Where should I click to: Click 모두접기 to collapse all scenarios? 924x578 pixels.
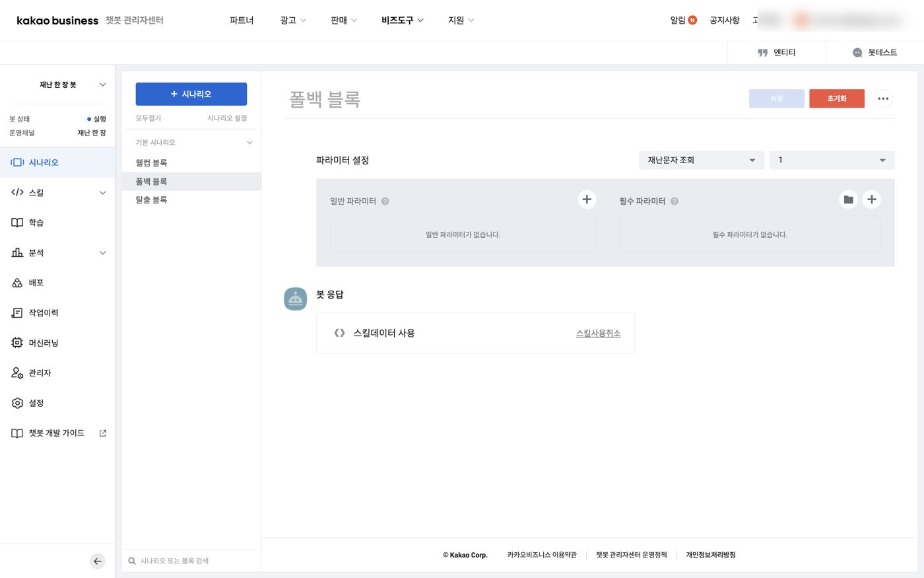pos(148,118)
